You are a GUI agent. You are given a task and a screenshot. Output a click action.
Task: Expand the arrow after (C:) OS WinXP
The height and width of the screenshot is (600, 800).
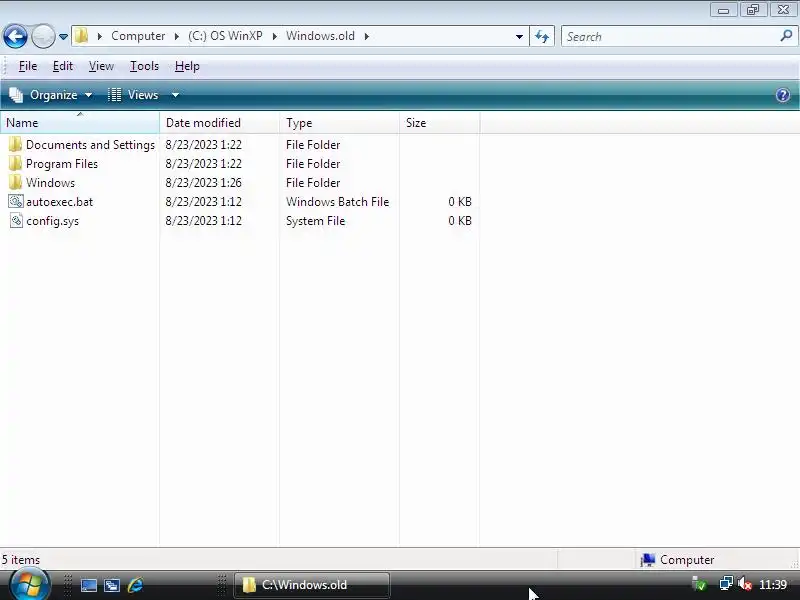pos(274,36)
